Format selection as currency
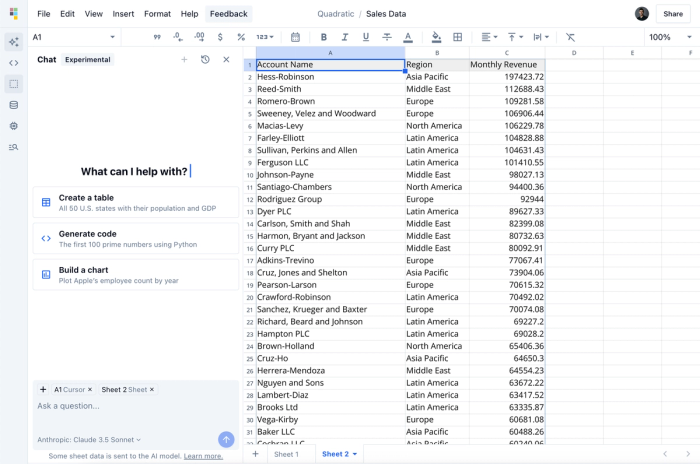This screenshot has height=464, width=700. coord(220,37)
